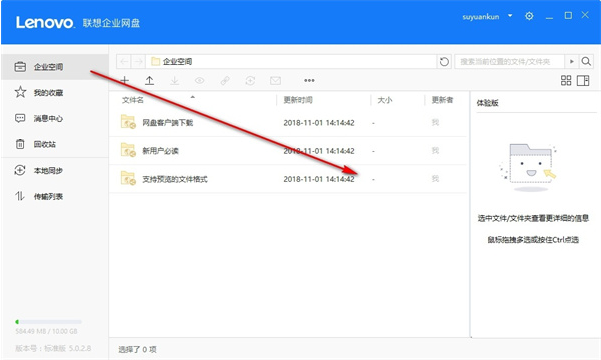Open the settings gear icon

click(529, 16)
